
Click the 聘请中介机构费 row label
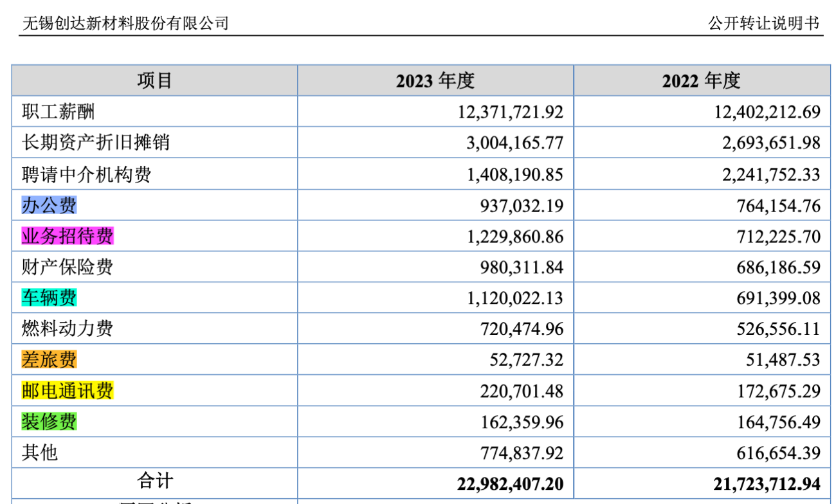pyautogui.click(x=86, y=174)
